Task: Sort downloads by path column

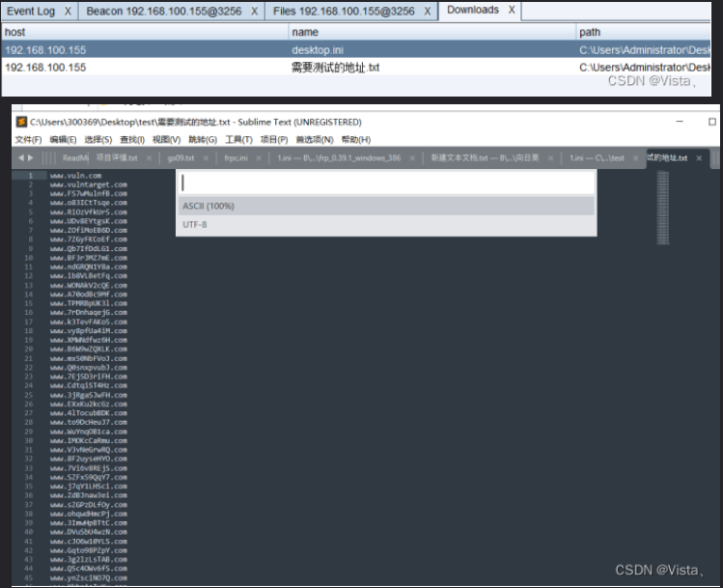Action: click(643, 32)
